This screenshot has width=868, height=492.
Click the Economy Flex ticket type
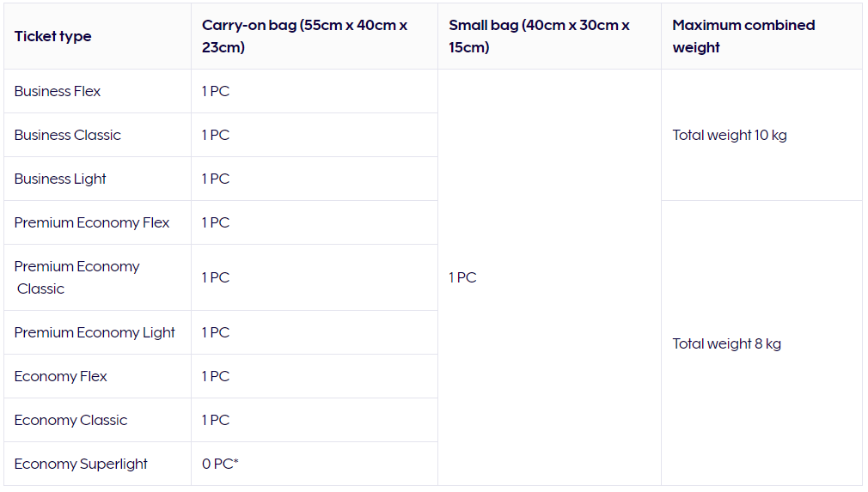61,377
